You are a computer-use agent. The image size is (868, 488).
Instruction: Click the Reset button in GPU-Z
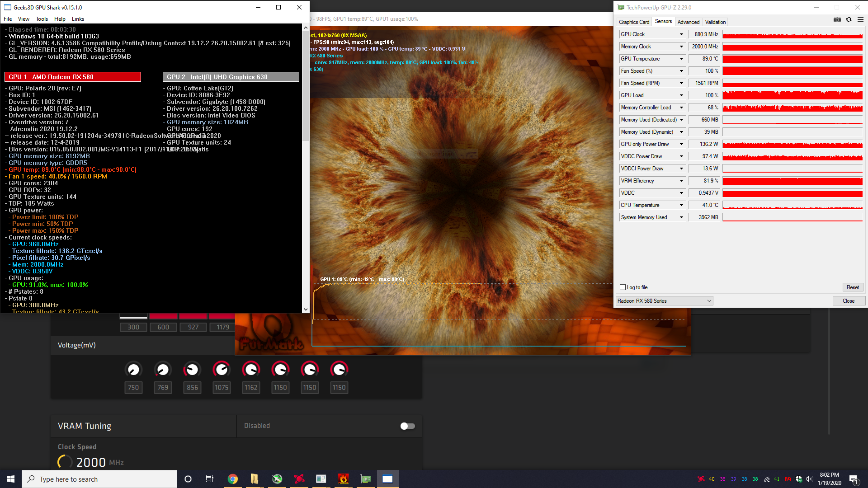click(853, 287)
